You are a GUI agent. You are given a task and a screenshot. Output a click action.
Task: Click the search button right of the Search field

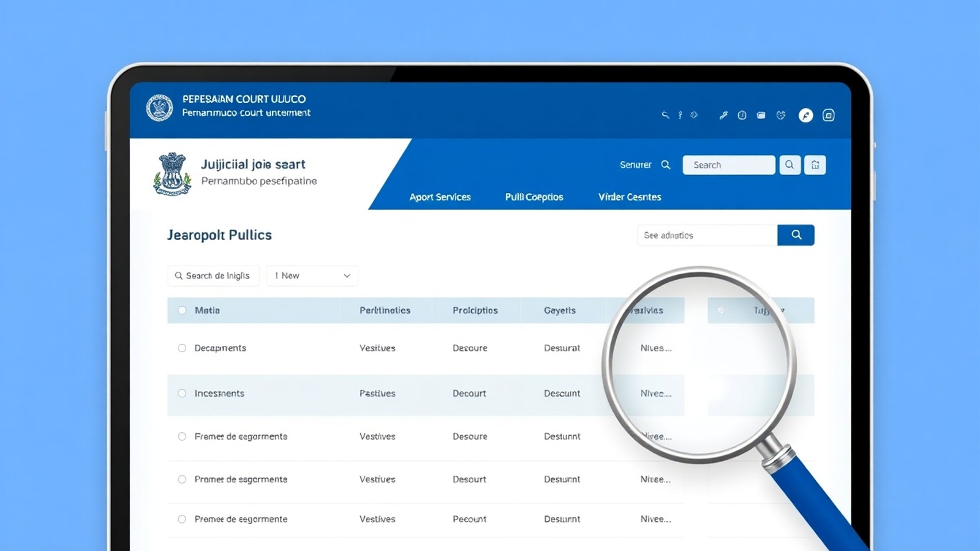tap(790, 165)
